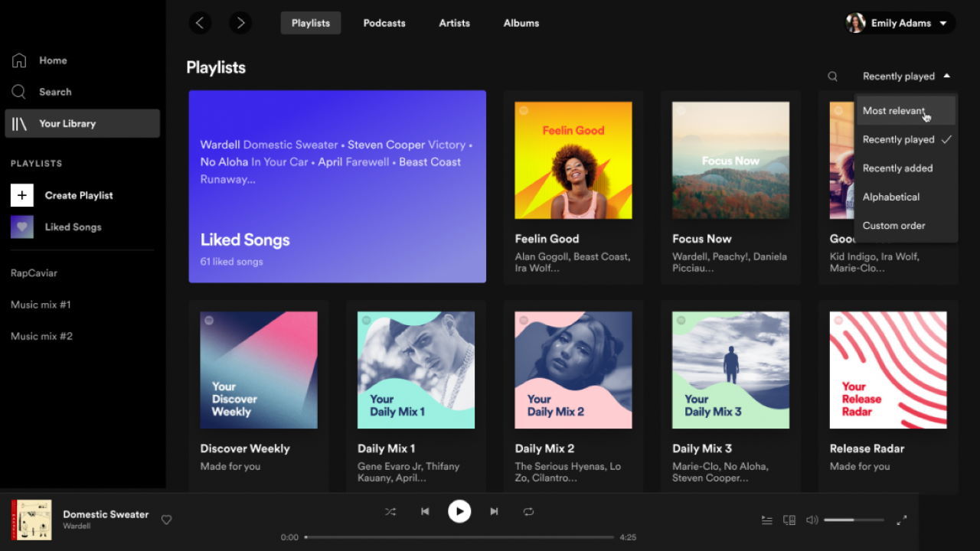Open the RapCaviar playlist

pos(33,272)
